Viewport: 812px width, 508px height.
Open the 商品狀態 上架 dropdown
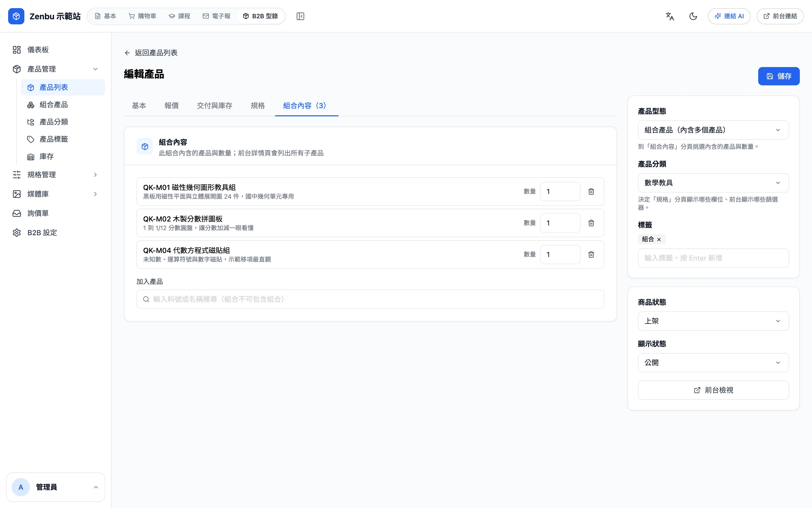(x=713, y=321)
